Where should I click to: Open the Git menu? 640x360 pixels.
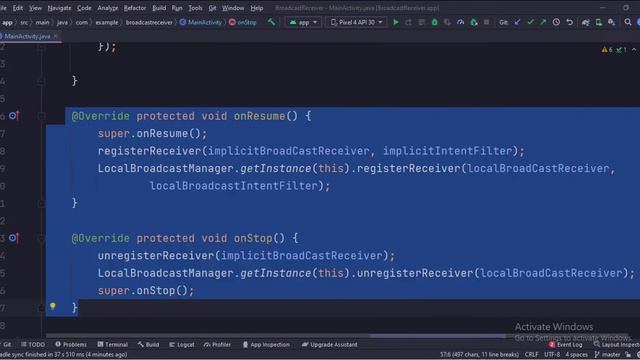click(x=212, y=8)
